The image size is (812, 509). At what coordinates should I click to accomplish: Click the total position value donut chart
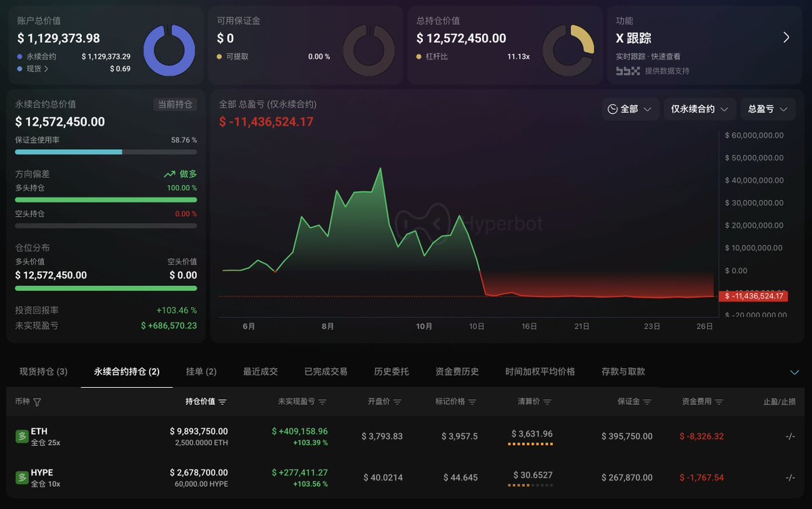pyautogui.click(x=568, y=50)
